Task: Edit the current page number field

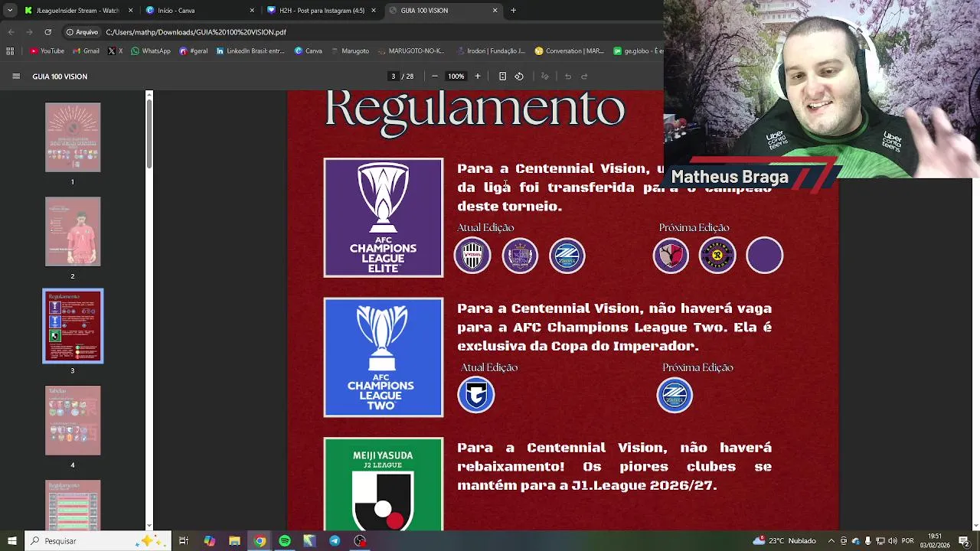Action: click(394, 77)
